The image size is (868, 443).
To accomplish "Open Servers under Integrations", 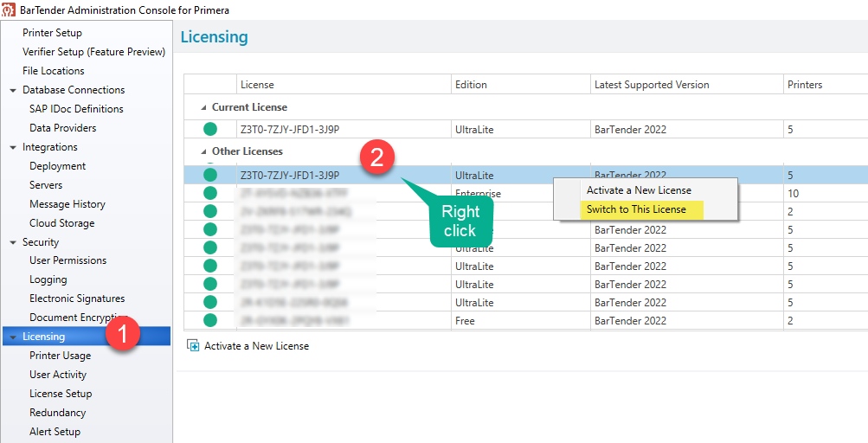I will tap(46, 185).
